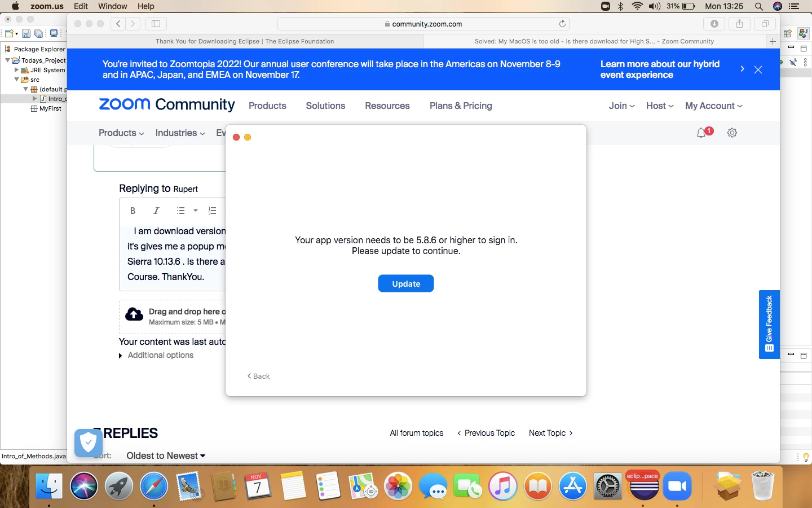The height and width of the screenshot is (508, 812).
Task: Click Eclipse Save All toolbar icon
Action: point(39,34)
